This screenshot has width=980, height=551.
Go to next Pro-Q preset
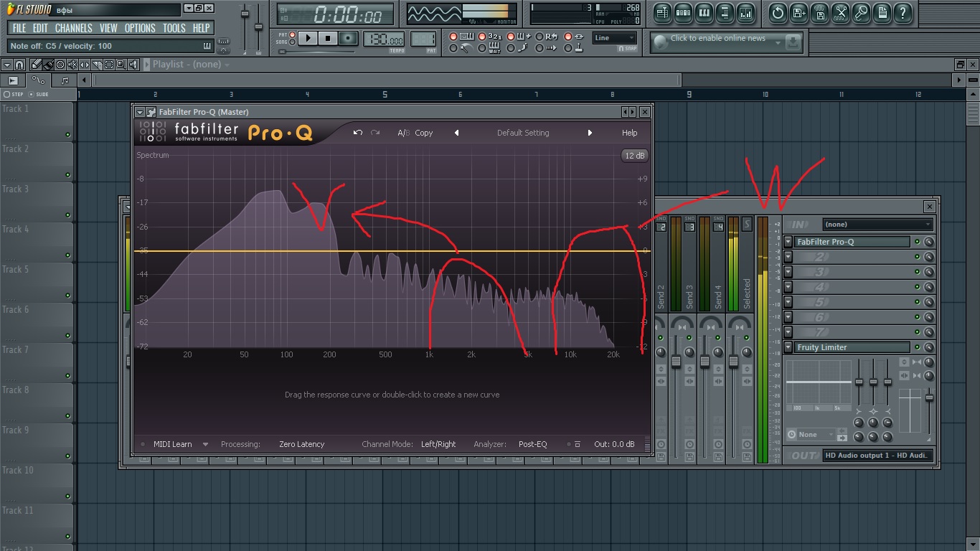coord(590,133)
